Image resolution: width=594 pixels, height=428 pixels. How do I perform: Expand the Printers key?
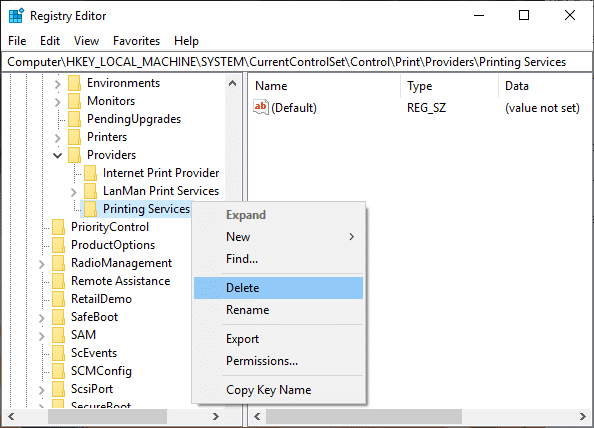(x=58, y=138)
